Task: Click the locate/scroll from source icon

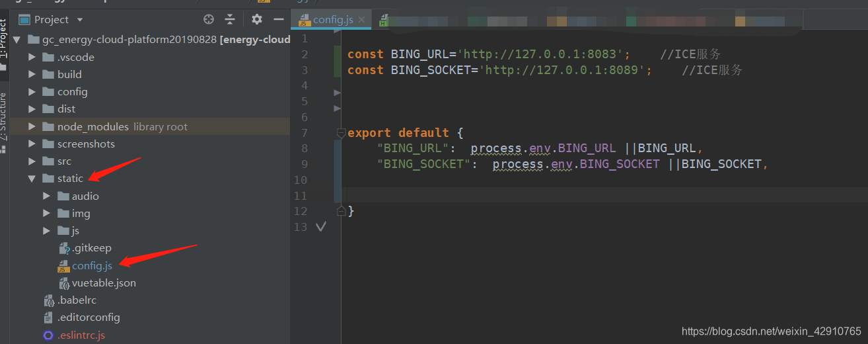Action: click(x=209, y=19)
